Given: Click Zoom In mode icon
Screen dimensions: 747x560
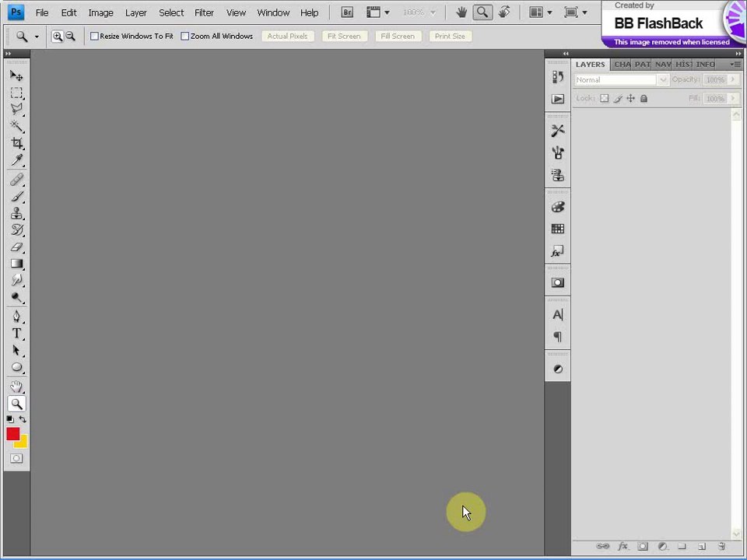Looking at the screenshot, I should pyautogui.click(x=57, y=37).
